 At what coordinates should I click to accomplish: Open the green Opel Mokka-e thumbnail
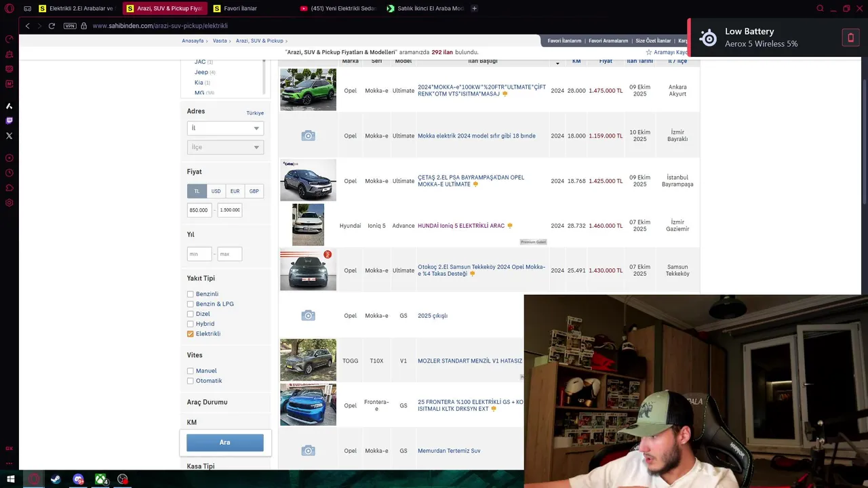point(308,89)
